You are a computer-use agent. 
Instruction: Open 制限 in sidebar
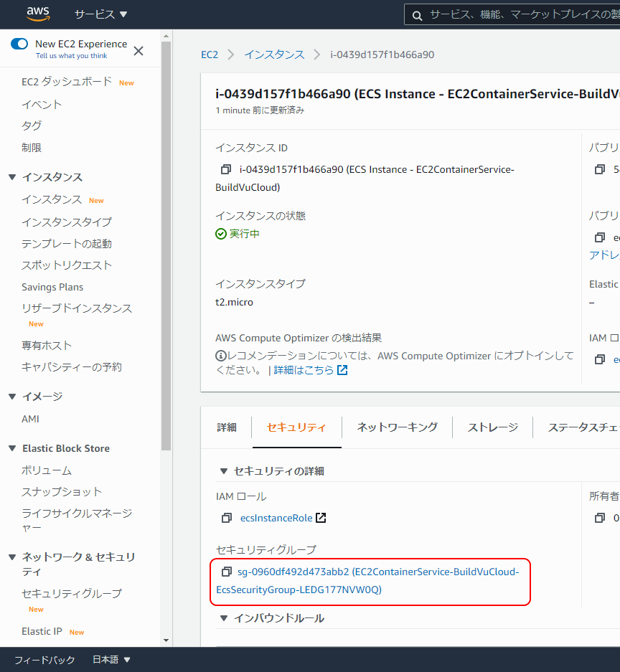pyautogui.click(x=32, y=148)
